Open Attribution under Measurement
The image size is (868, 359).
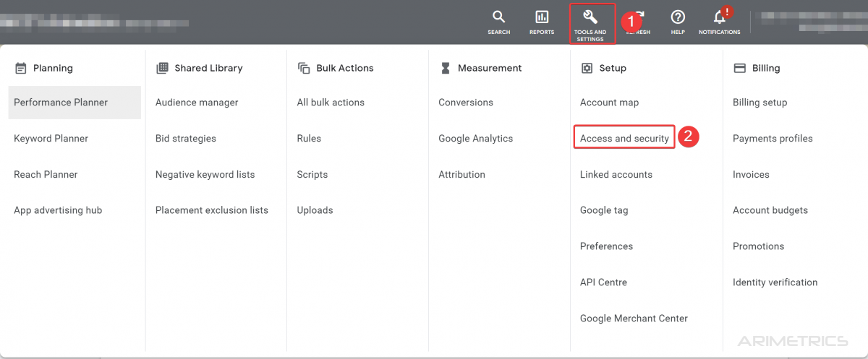click(x=461, y=175)
